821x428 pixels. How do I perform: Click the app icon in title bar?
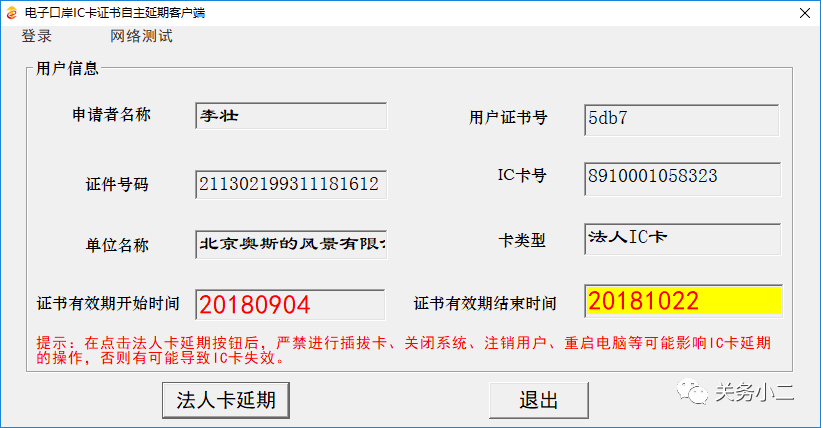coord(12,13)
